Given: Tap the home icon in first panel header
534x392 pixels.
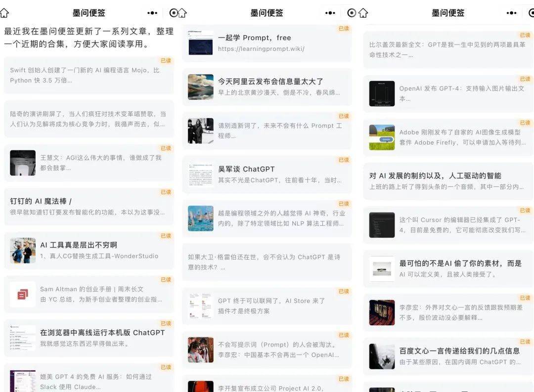Looking at the screenshot, I should coord(4,13).
